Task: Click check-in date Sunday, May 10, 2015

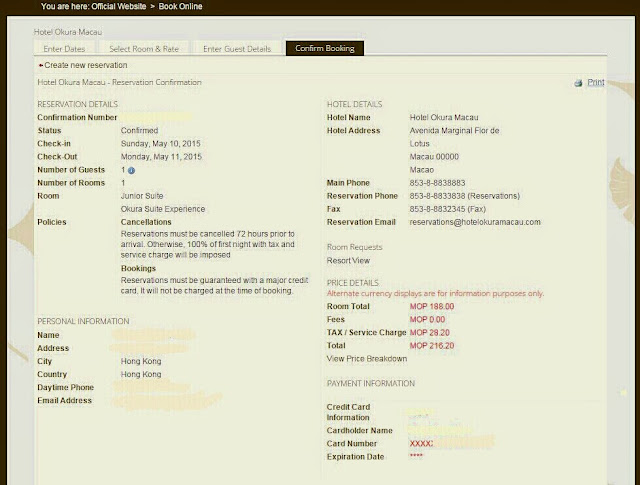Action: tap(160, 144)
